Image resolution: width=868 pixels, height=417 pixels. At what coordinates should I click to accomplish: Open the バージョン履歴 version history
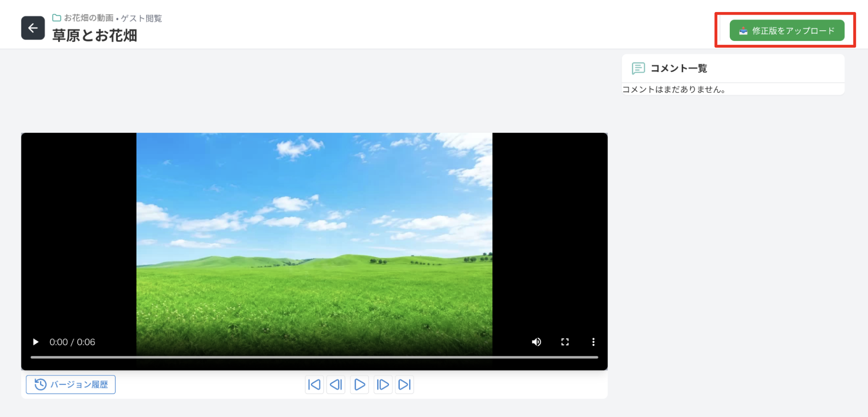pos(71,385)
